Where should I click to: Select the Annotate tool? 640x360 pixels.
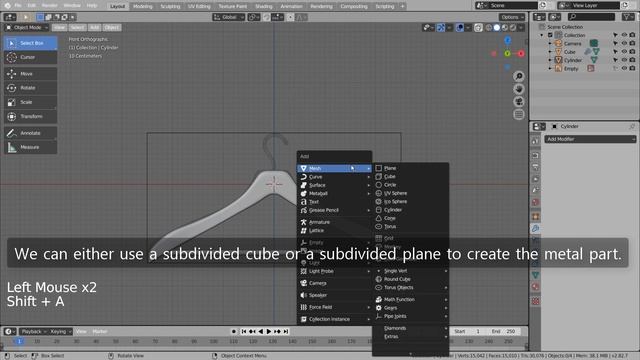(x=31, y=133)
